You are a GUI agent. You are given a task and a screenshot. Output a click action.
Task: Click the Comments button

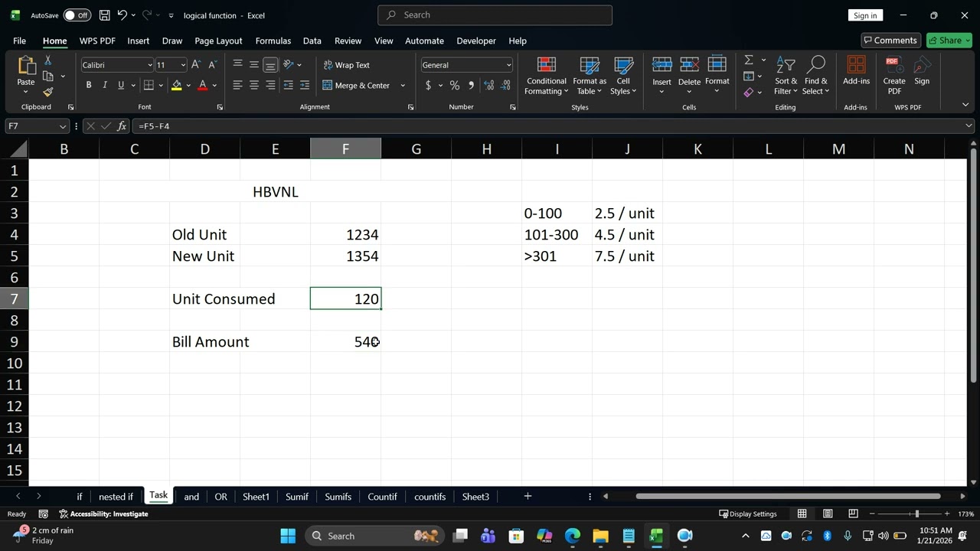[890, 41]
